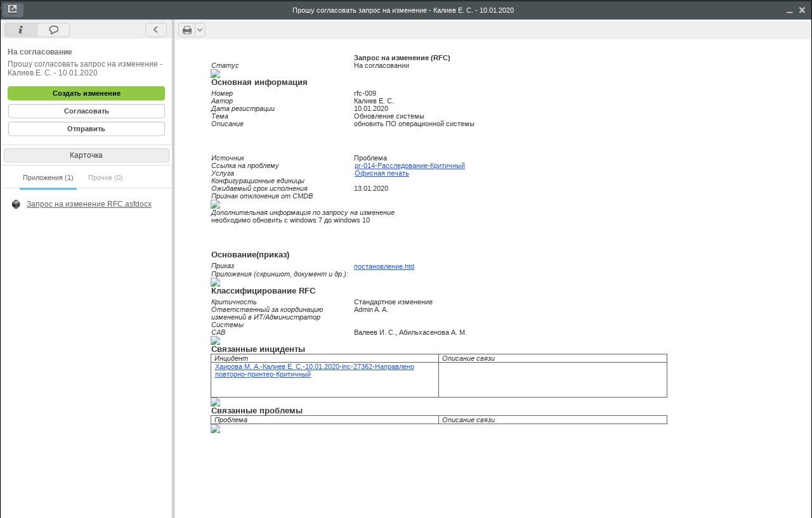Open the Офисная печать service link

[x=382, y=173]
